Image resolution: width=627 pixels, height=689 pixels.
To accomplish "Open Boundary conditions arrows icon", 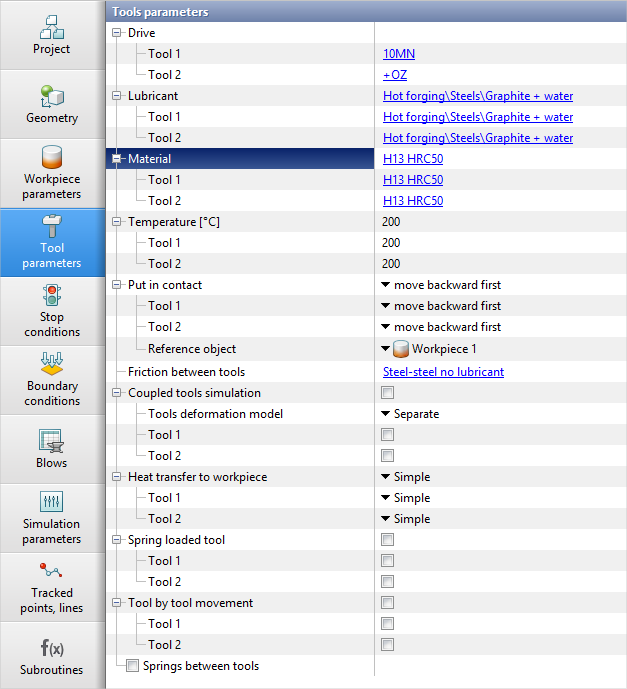I will pos(52,363).
